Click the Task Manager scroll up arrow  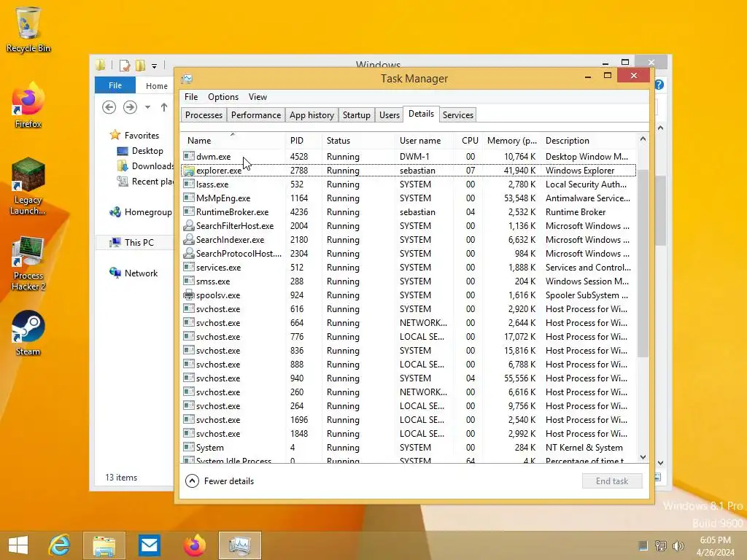click(643, 139)
